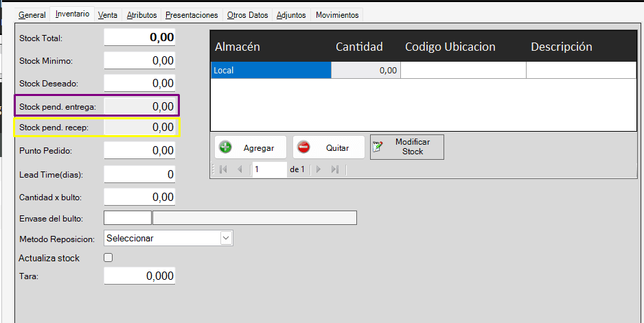Open the Venta tab
The image size is (644, 323).
coord(107,14)
